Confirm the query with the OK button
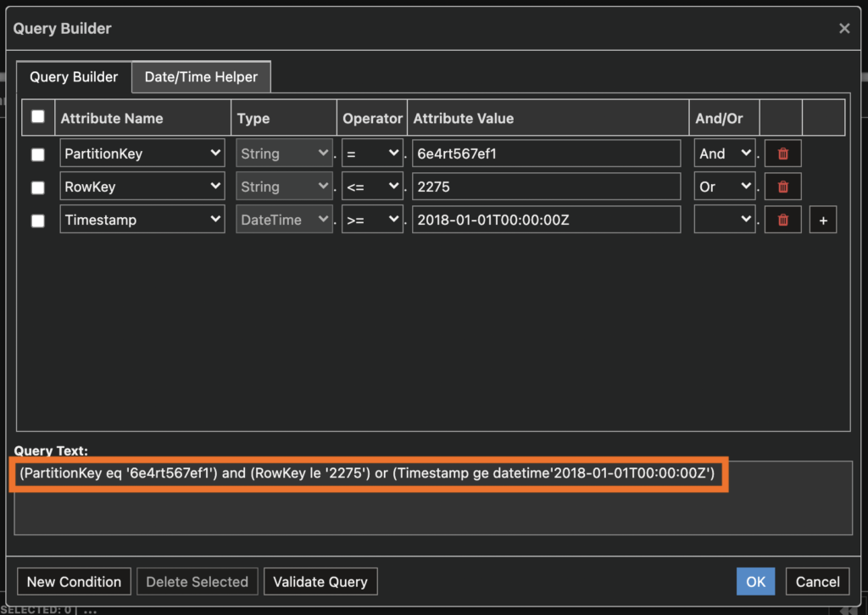Image resolution: width=868 pixels, height=615 pixels. point(755,581)
